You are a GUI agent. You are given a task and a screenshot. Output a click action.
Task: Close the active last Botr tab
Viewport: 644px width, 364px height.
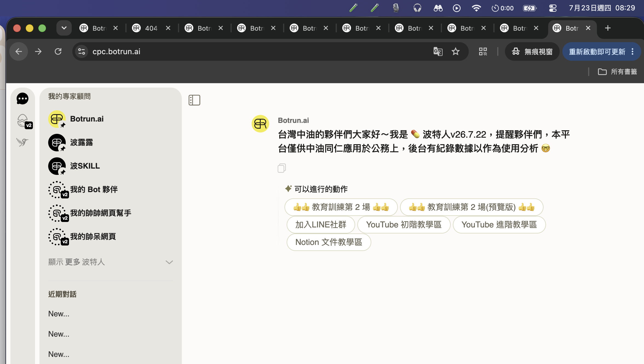588,28
